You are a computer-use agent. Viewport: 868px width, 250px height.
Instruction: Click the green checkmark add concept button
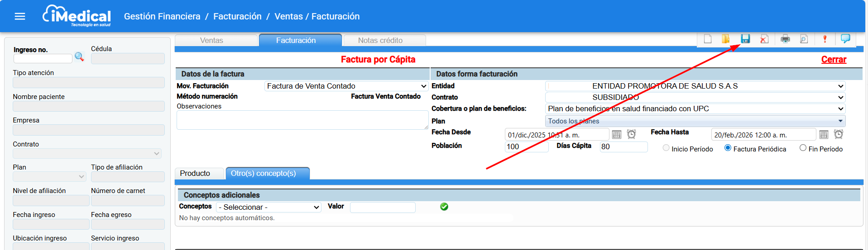444,207
